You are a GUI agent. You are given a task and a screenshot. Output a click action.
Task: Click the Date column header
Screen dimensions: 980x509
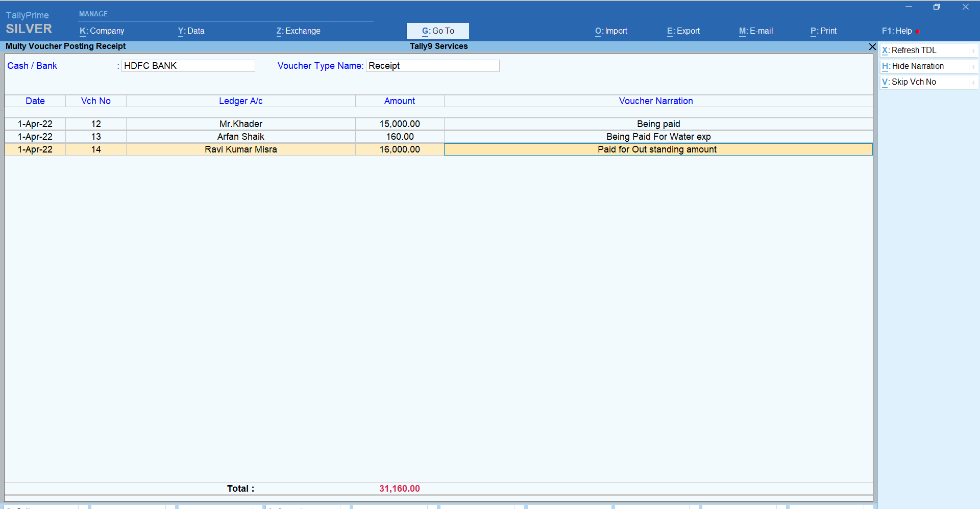(35, 101)
